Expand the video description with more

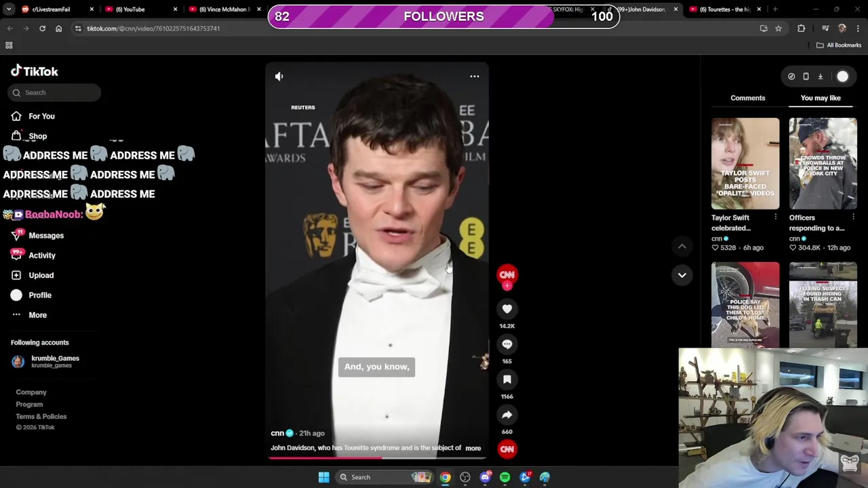click(x=473, y=448)
